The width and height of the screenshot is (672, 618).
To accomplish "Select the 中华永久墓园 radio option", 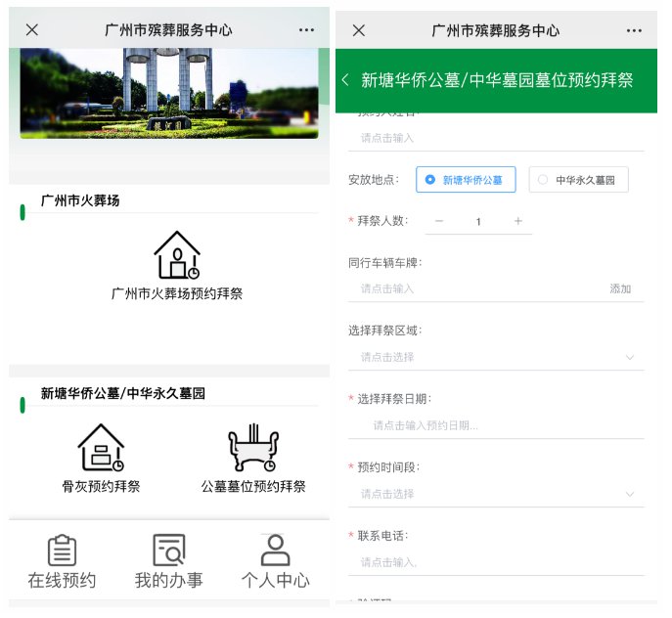I will coord(578,180).
